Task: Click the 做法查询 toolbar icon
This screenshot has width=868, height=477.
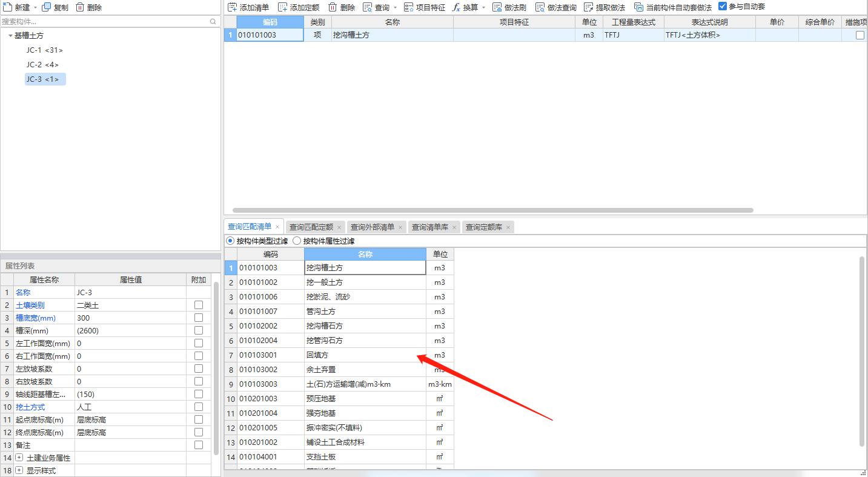Action: (540, 7)
